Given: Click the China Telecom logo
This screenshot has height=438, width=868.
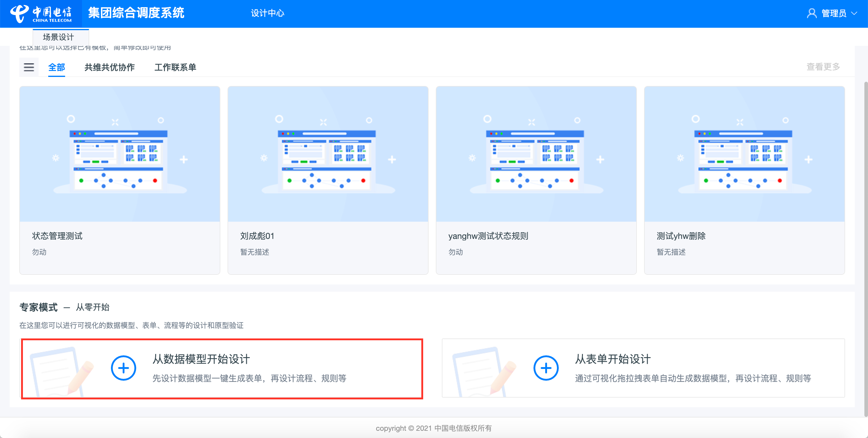Looking at the screenshot, I should coord(41,14).
